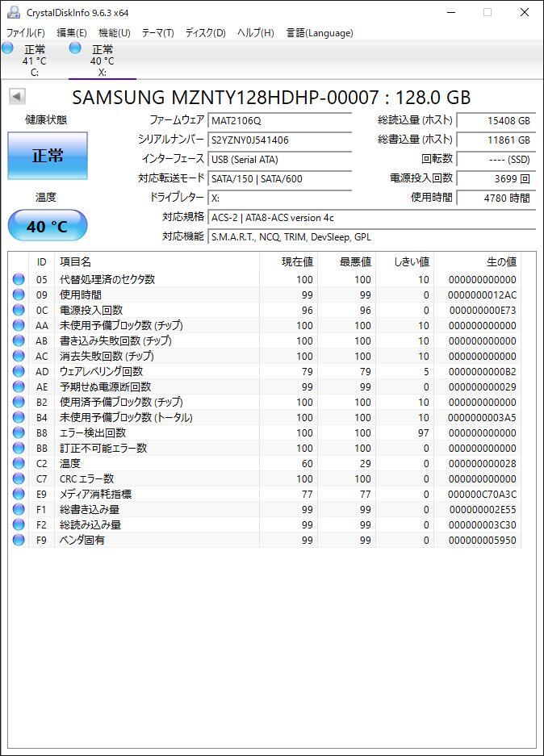Click the features field S.M.A.R.T., NCQ, TRIM
The image size is (544, 756).
point(372,236)
